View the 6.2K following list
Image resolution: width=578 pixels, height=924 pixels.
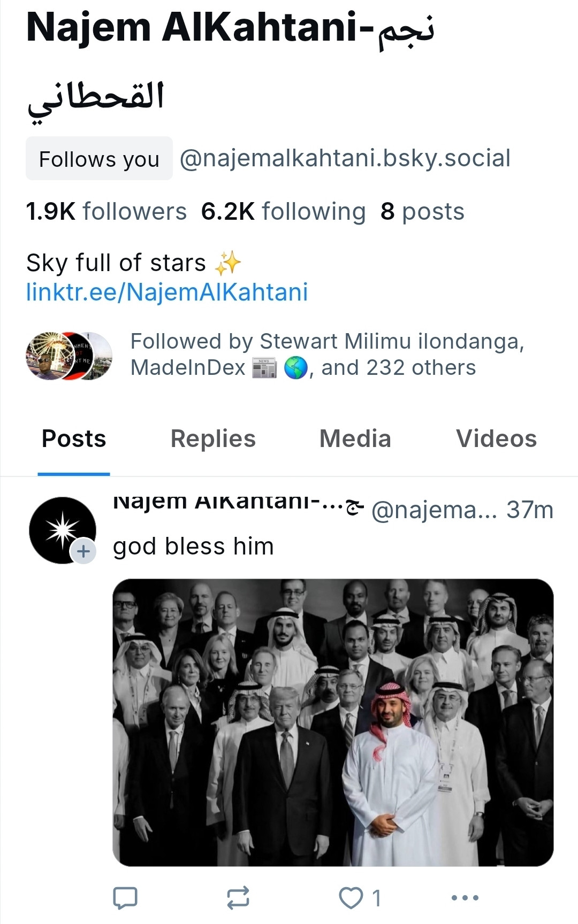click(x=283, y=211)
